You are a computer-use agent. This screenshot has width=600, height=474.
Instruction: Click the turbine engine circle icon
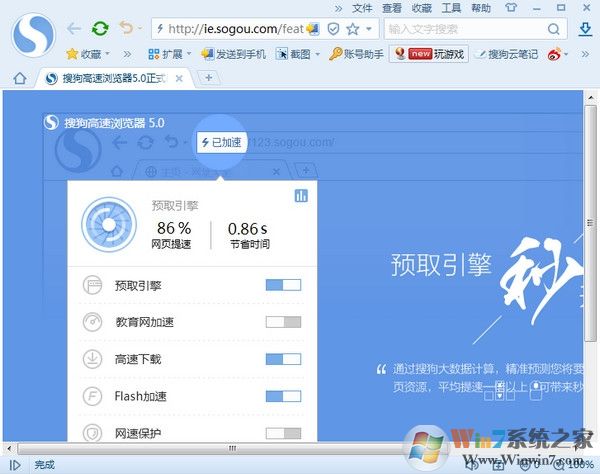[x=109, y=225]
